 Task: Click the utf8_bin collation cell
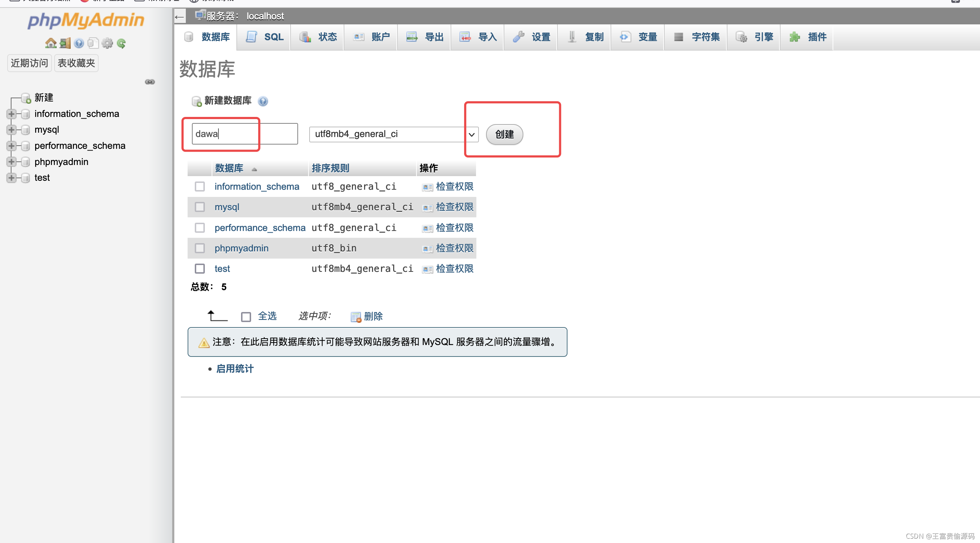point(334,248)
